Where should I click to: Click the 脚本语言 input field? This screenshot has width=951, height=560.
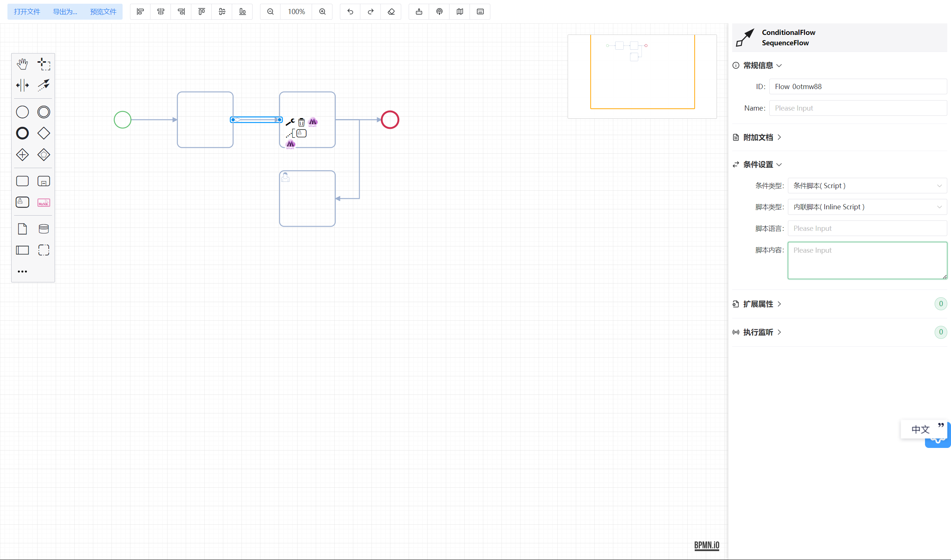(x=867, y=228)
